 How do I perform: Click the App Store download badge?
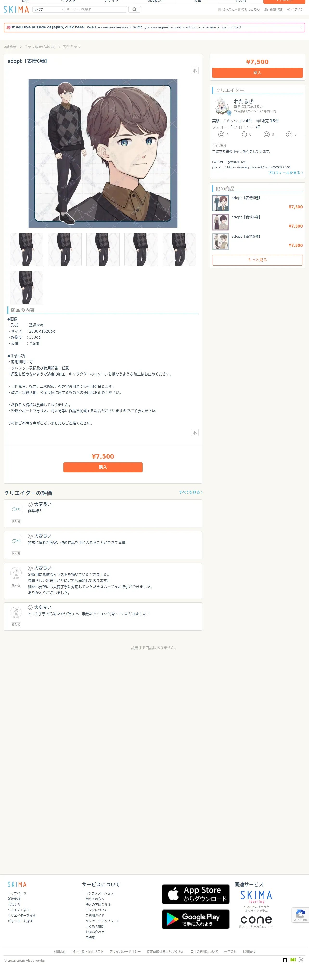point(196,894)
